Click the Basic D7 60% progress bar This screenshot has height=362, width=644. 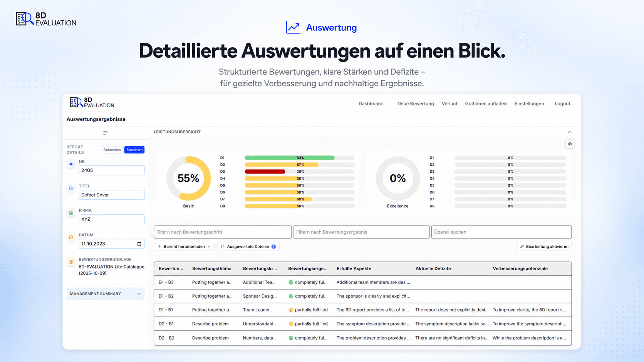pos(299,199)
